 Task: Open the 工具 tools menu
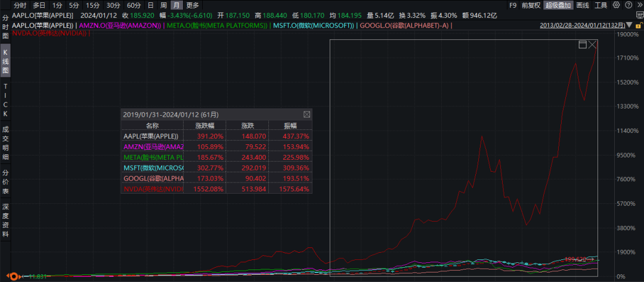[601, 5]
